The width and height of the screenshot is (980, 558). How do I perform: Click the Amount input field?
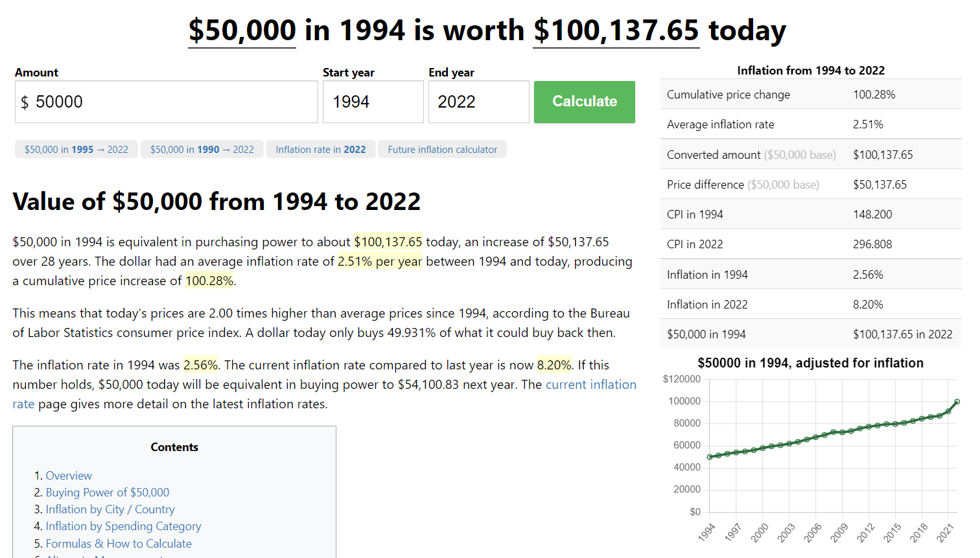click(x=167, y=102)
